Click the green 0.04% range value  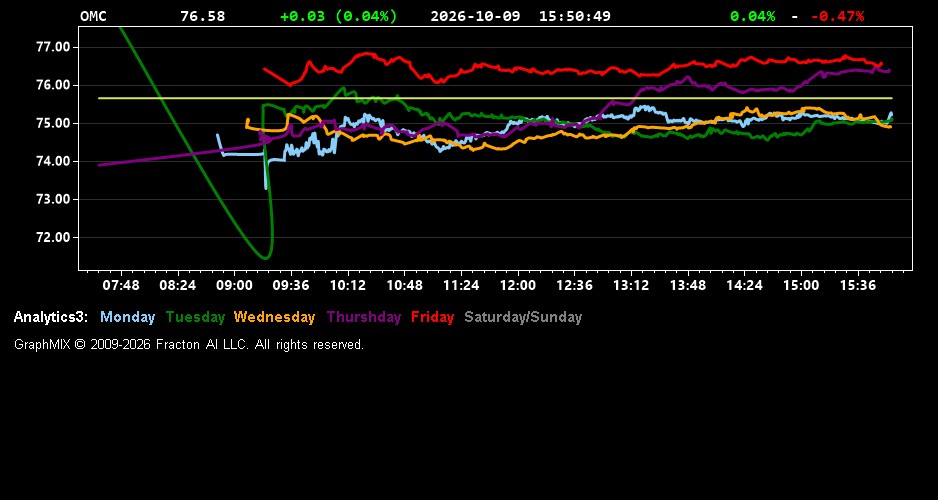pos(753,16)
